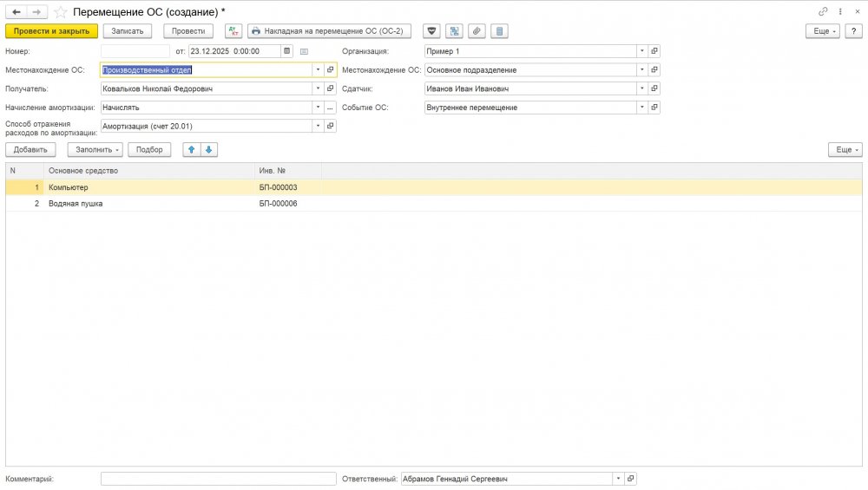This screenshot has height=490, width=868.
Task: Click the Дт/Кт postings icon
Action: 233,30
